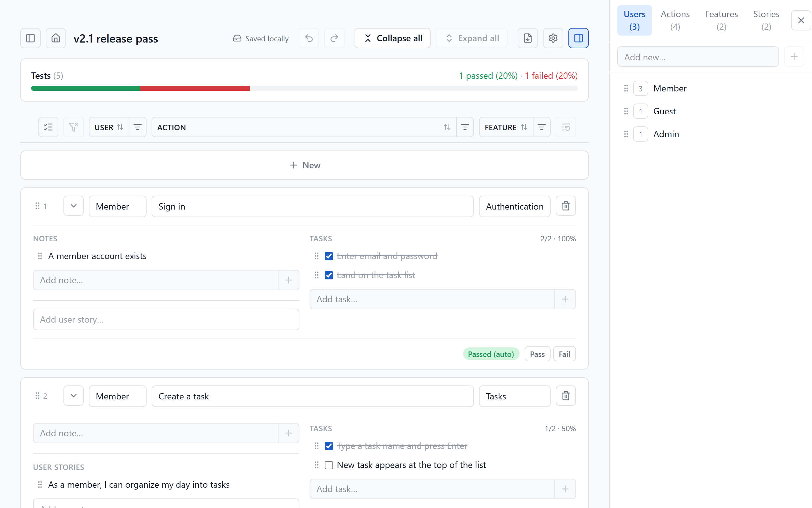
Task: Clear filters with funnel icon
Action: (x=74, y=127)
